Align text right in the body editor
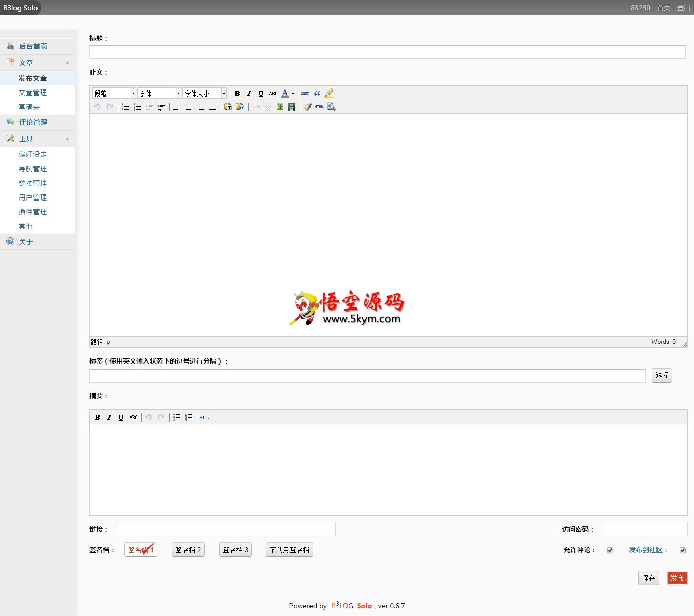The height and width of the screenshot is (616, 694). (x=200, y=106)
